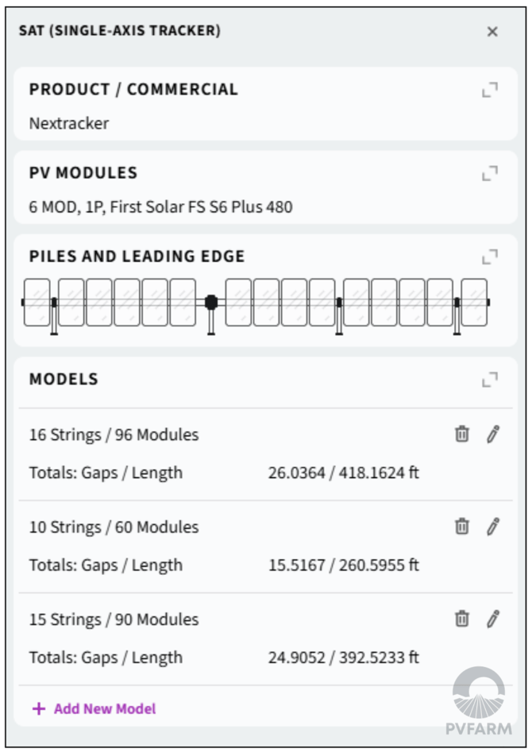Select the 10 Strings / 60 Modules row
Screen dimensions: 532x756
(x=114, y=527)
